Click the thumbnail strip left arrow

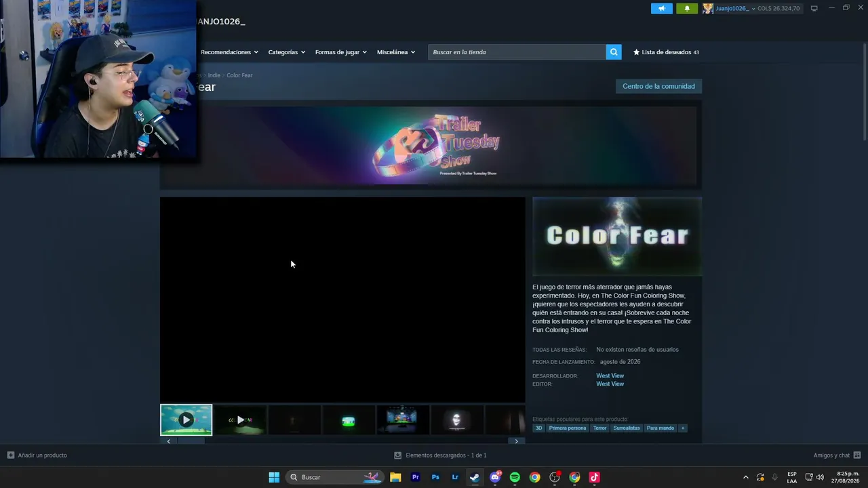pos(168,441)
